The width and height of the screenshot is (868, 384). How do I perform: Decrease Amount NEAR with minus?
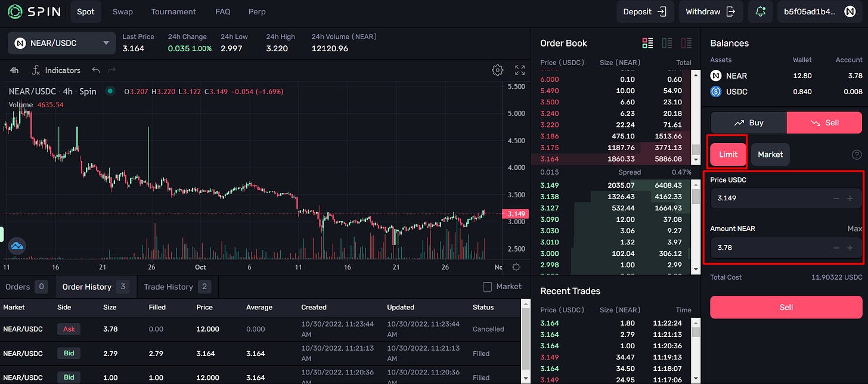click(x=836, y=247)
